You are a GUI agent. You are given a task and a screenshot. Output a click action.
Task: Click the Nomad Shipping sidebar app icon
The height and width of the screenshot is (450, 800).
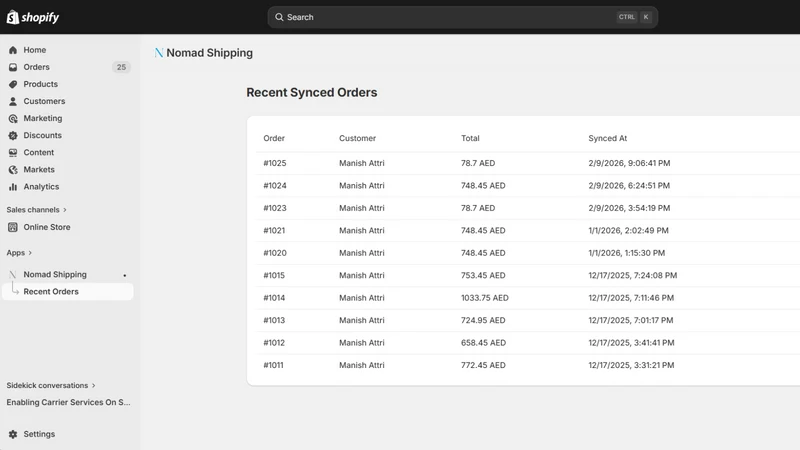tap(13, 274)
